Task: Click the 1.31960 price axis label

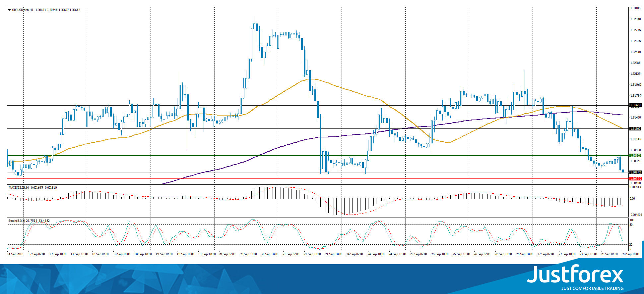Action: tap(635, 85)
